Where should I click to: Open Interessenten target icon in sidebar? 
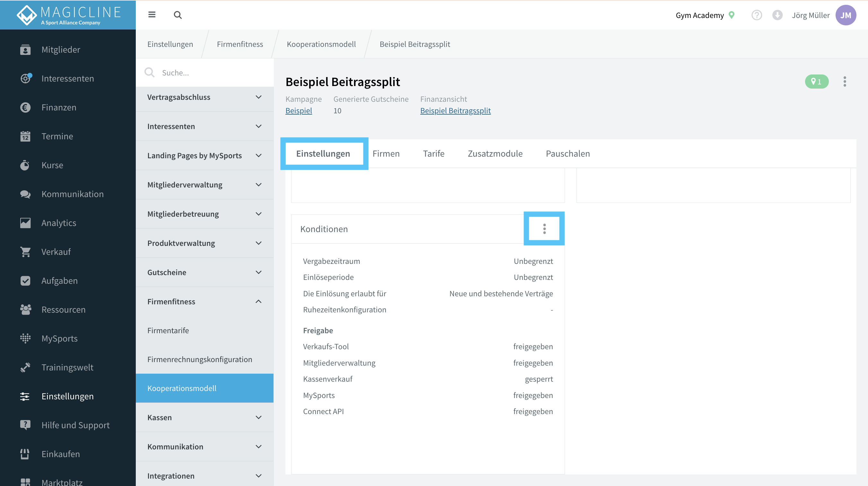point(25,78)
